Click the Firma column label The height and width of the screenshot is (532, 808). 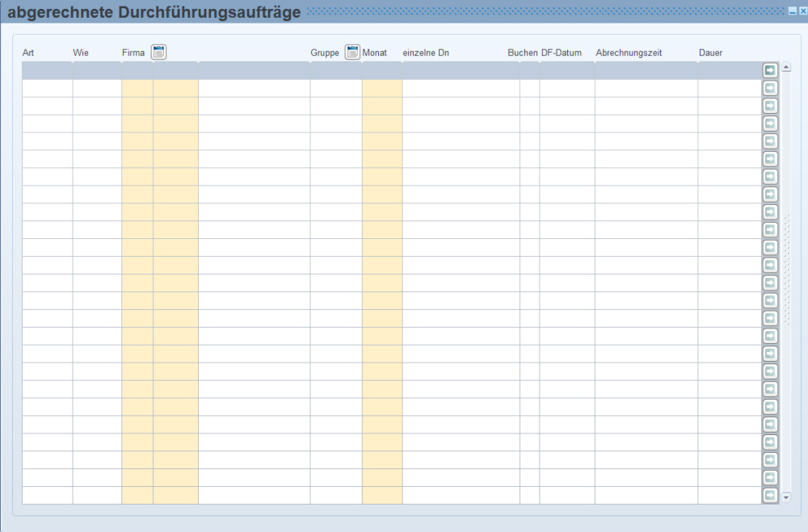133,52
